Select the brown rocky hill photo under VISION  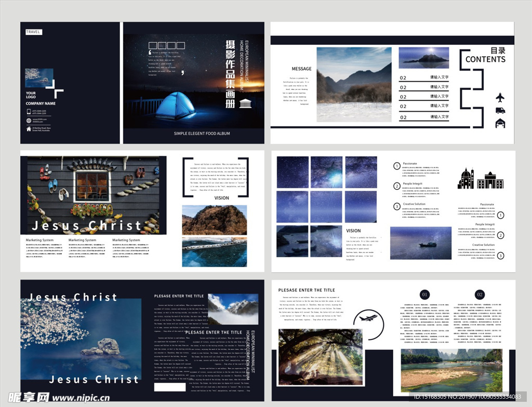coord(215,220)
